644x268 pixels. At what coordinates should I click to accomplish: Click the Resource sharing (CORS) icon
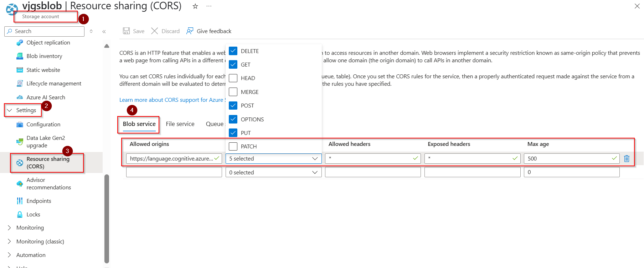20,163
